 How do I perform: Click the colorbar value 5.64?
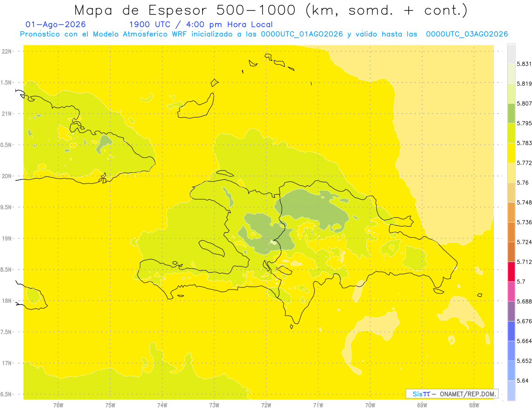pyautogui.click(x=523, y=380)
